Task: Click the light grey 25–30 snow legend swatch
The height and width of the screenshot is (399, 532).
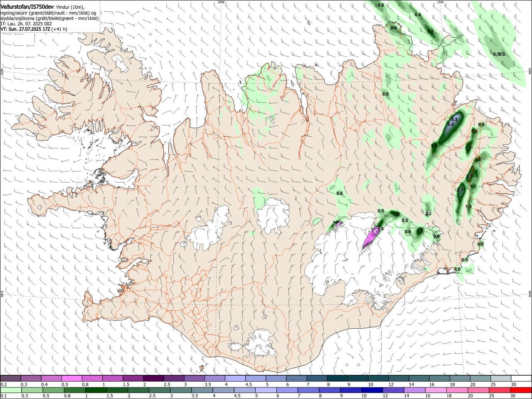Action: pos(501,379)
